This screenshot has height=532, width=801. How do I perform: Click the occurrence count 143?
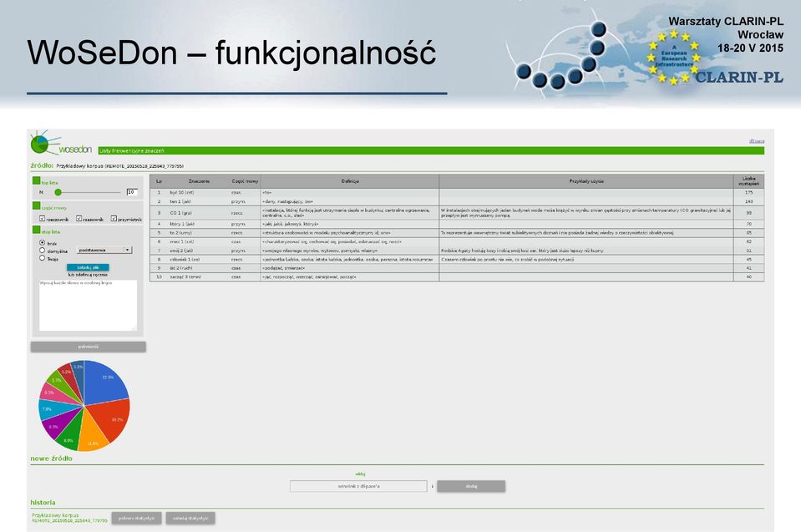pos(749,201)
